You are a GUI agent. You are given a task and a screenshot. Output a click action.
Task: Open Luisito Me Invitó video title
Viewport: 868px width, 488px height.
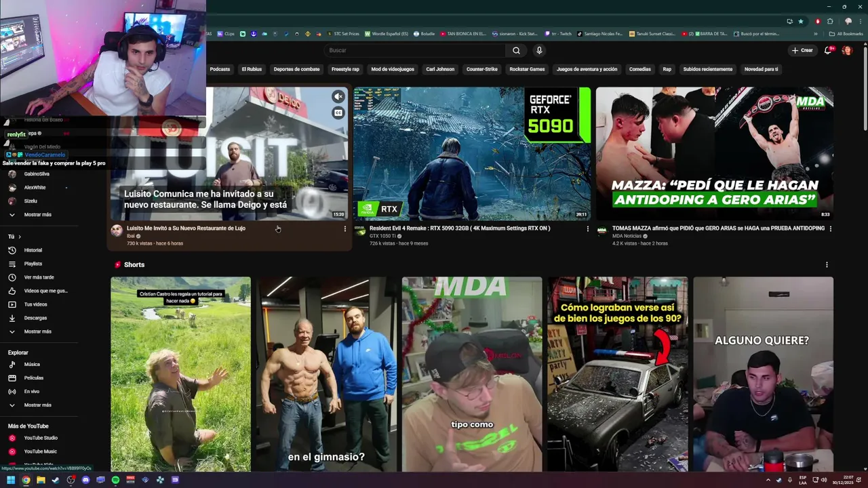pos(186,228)
